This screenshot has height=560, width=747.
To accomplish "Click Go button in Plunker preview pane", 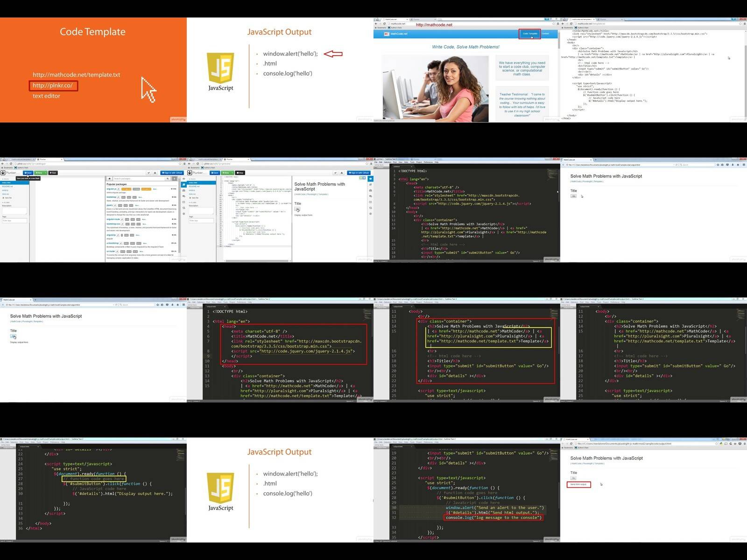I will (297, 209).
